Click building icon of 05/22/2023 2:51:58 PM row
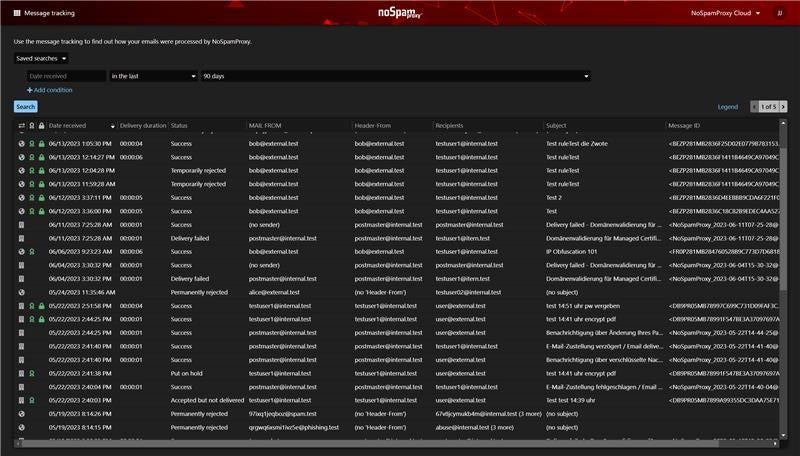Screen dimensions: 800x456 21,306
